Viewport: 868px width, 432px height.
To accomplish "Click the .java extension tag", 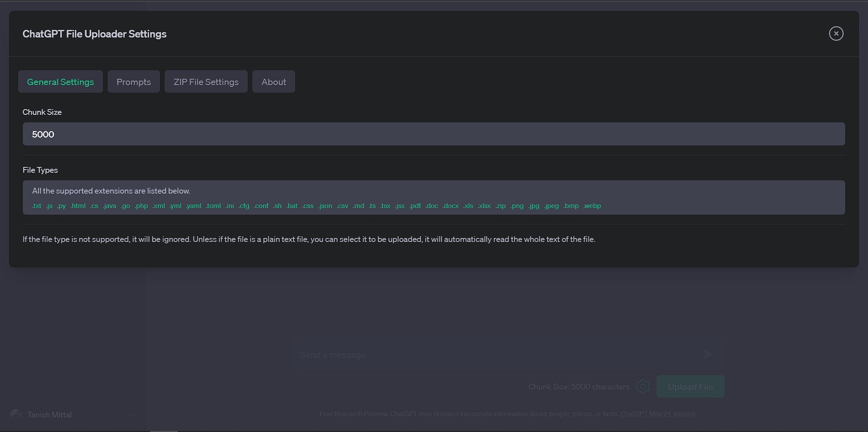I will coord(109,206).
